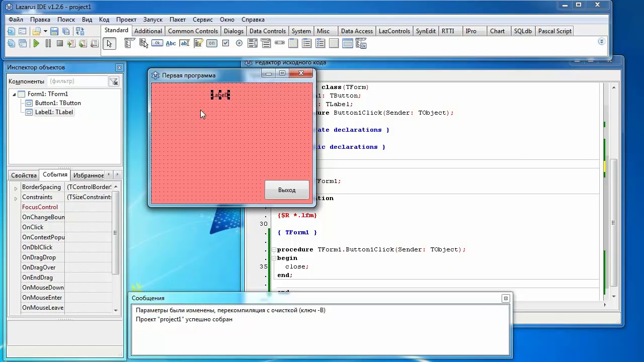Close the Инспектор объектов panel
The height and width of the screenshot is (362, 644).
tap(119, 67)
